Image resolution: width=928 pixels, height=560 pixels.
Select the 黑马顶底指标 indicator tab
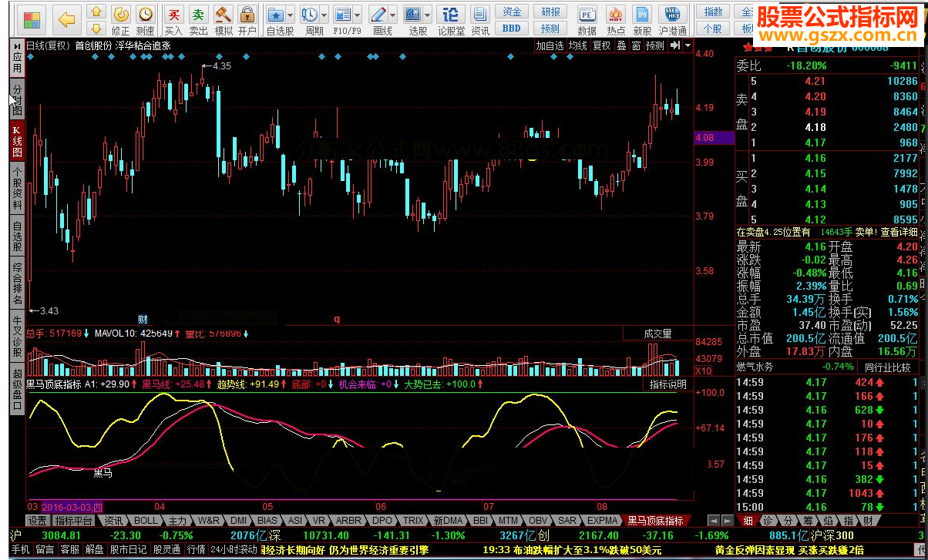coord(654,521)
